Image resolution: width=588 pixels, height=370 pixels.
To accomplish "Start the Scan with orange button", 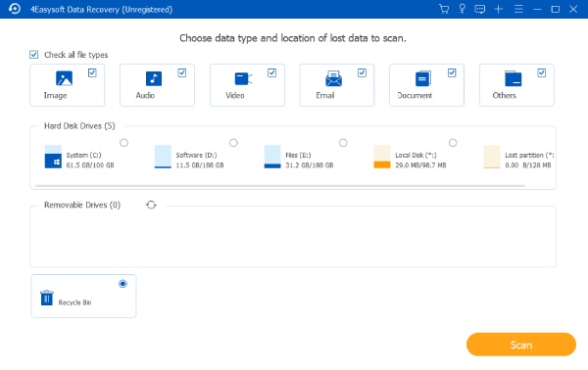I will 521,345.
